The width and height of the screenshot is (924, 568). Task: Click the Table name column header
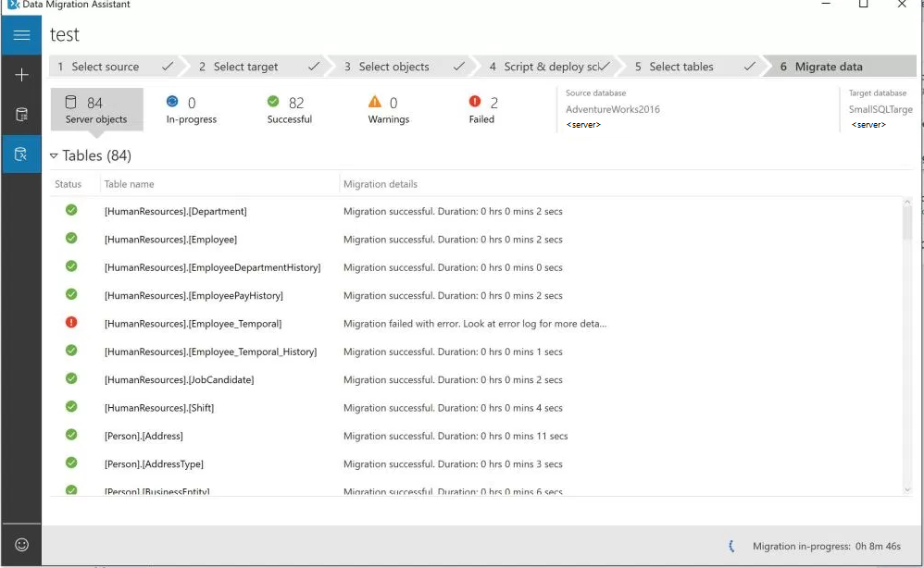pos(129,184)
